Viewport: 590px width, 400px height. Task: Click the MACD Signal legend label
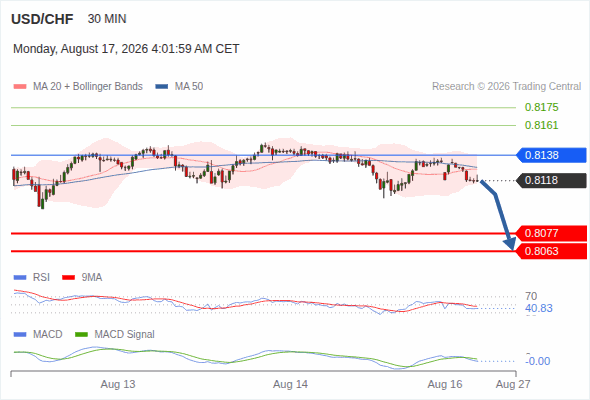click(x=125, y=335)
